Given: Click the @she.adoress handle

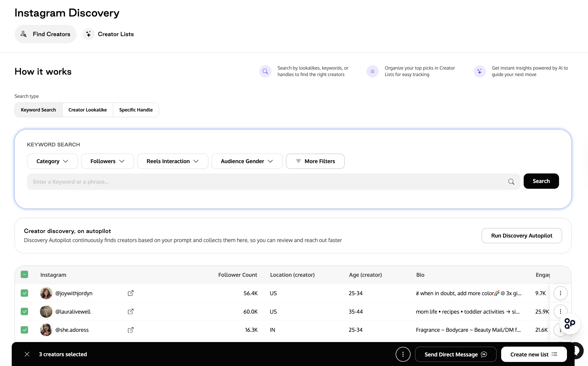Looking at the screenshot, I should (72, 330).
